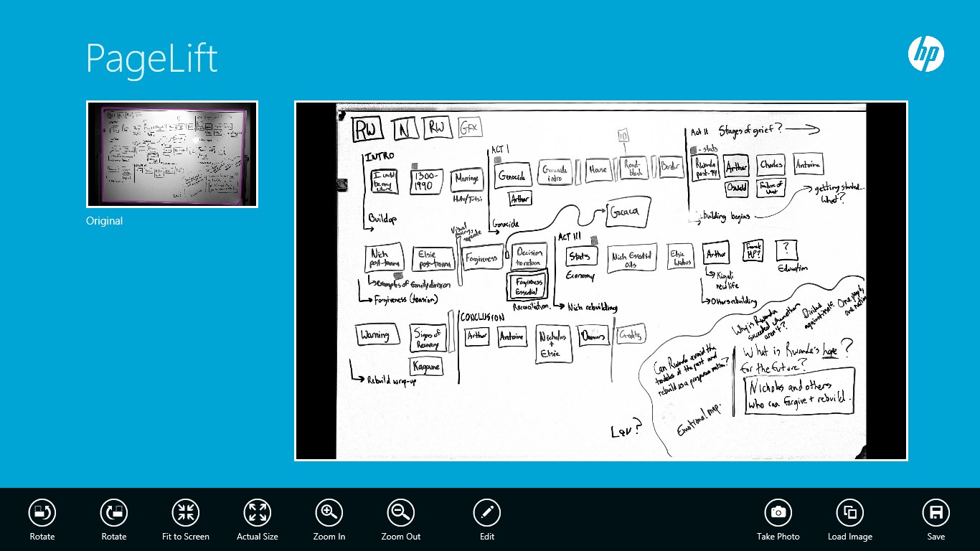Screen dimensions: 980x551
Task: Zoom In on the whiteboard image
Action: coord(329,512)
